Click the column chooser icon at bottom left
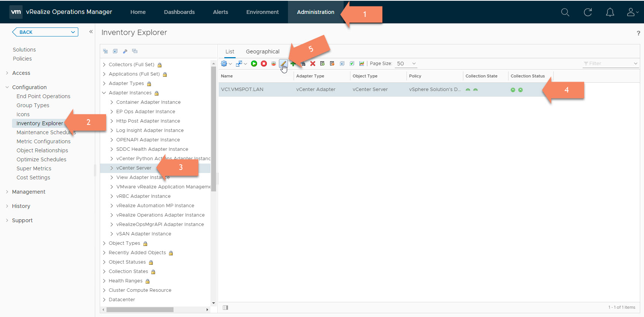Image resolution: width=644 pixels, height=317 pixels. coord(225,308)
